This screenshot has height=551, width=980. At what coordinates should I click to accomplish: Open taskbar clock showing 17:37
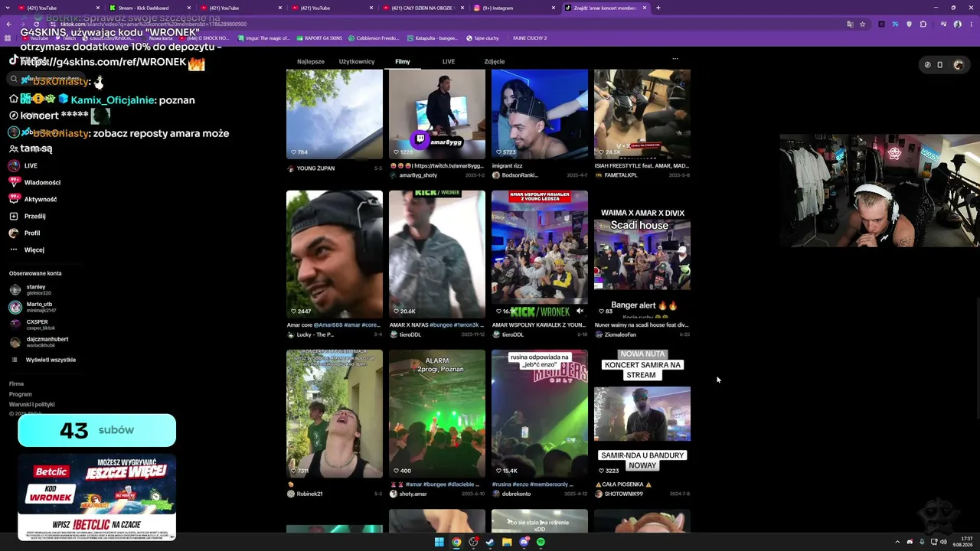point(962,542)
